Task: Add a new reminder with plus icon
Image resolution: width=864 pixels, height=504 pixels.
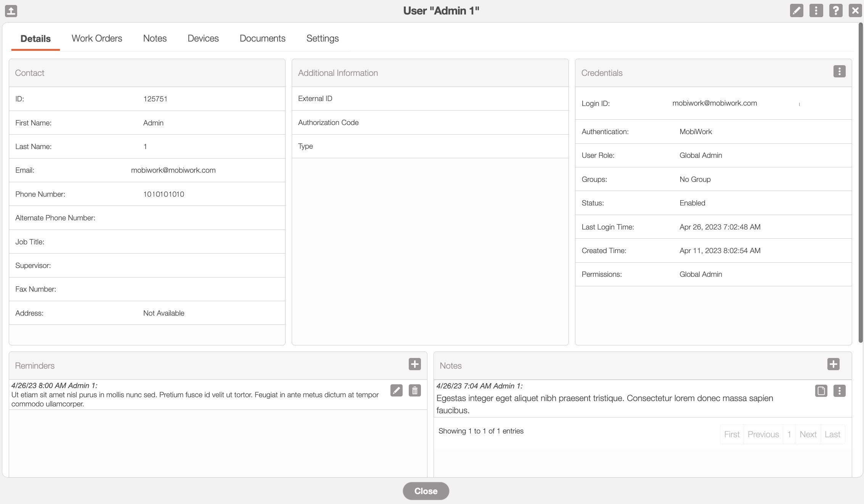Action: click(414, 364)
